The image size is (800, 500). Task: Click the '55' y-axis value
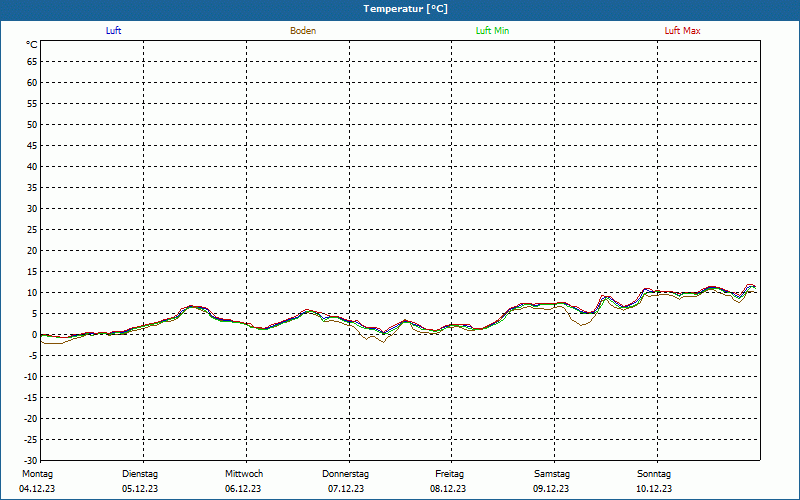(32, 104)
